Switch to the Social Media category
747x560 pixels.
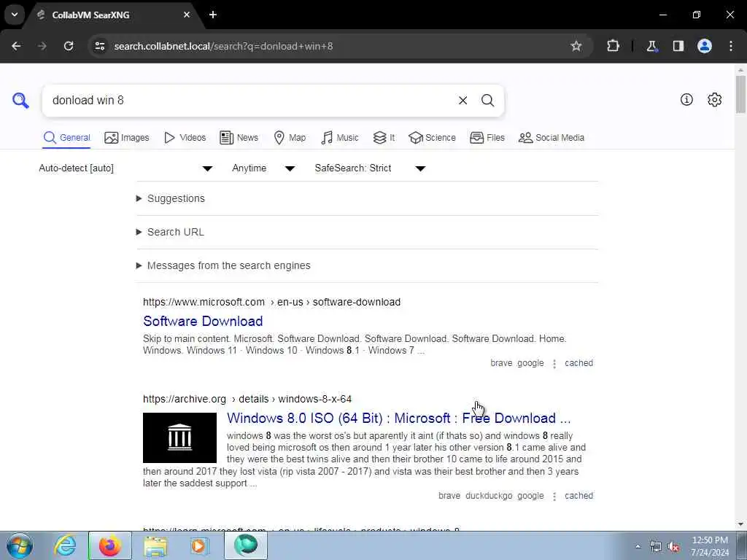(551, 138)
